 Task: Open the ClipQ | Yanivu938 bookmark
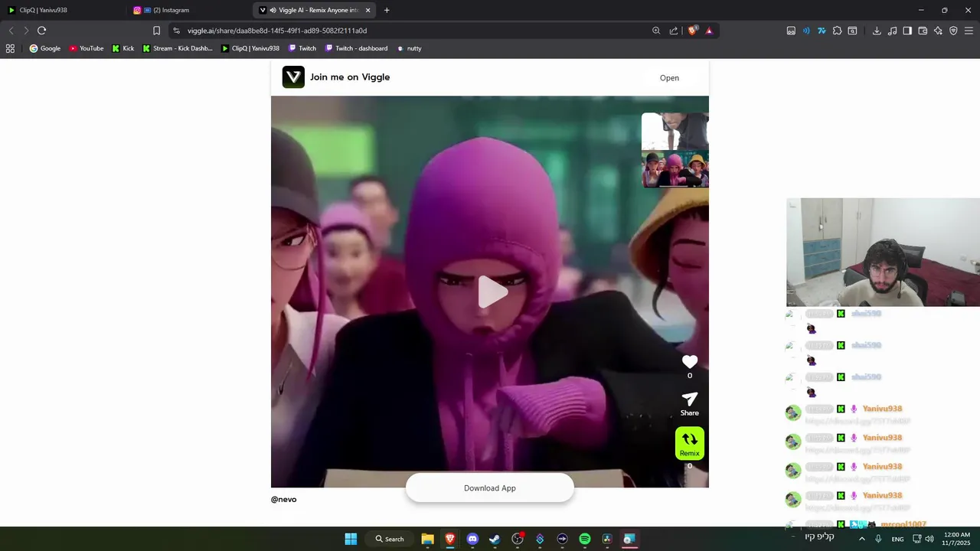click(250, 48)
